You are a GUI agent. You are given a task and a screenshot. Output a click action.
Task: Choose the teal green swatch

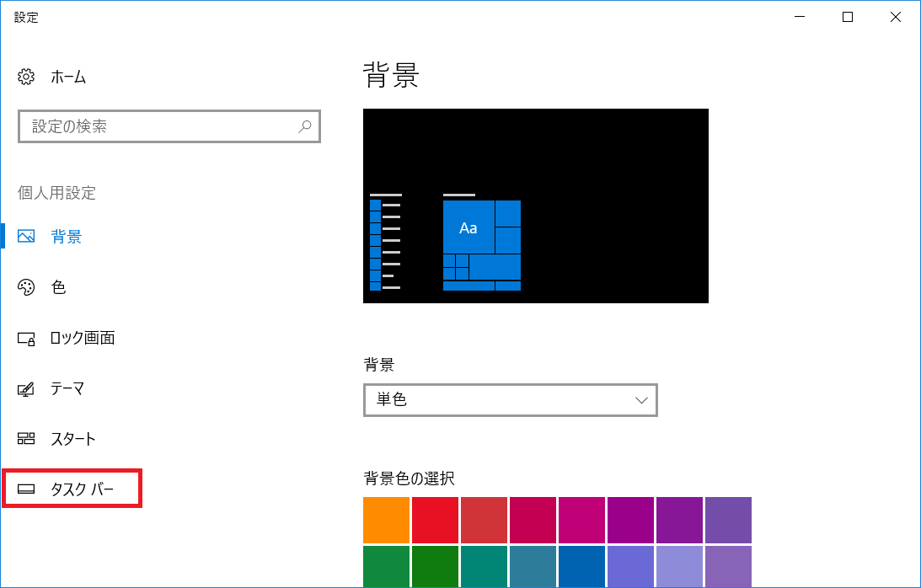click(484, 566)
